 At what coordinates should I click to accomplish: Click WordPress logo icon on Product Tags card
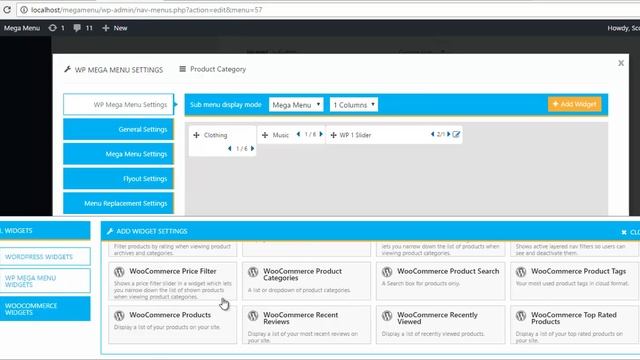(x=521, y=271)
